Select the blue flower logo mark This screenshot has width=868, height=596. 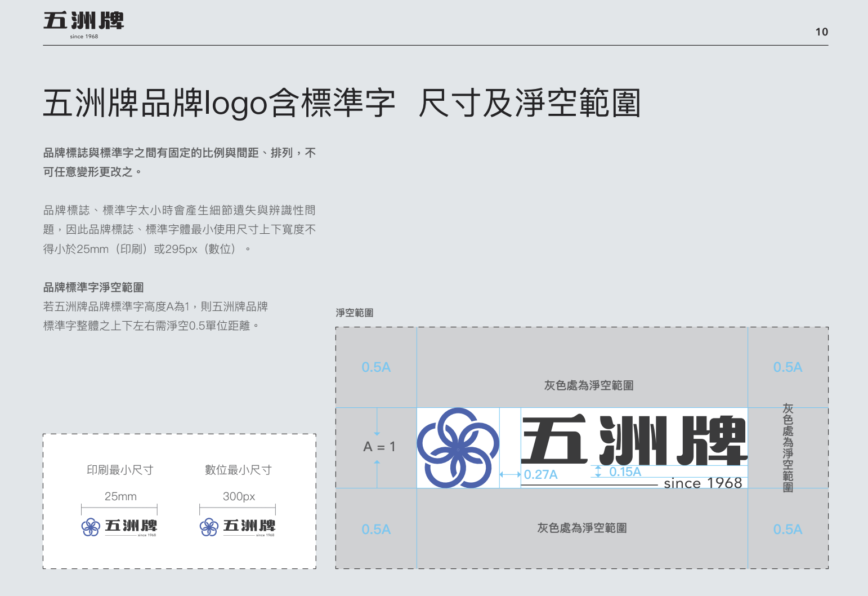pos(458,448)
